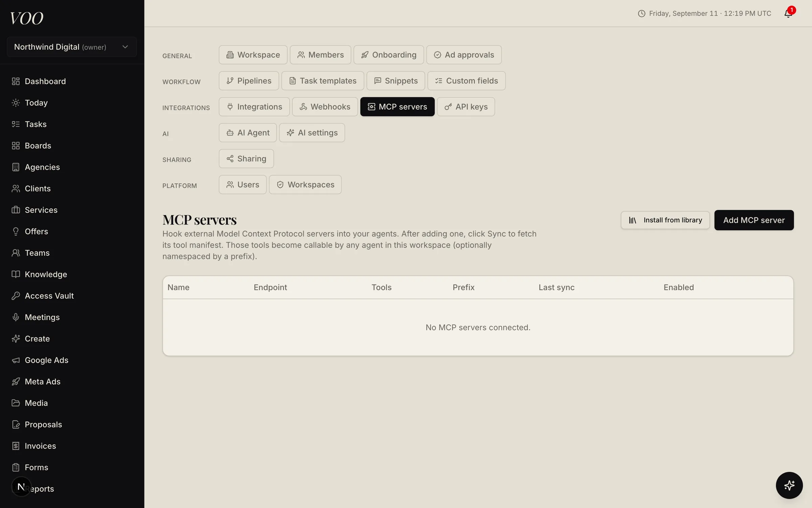Switch to the Integrations tab
Viewport: 812px width, 508px height.
click(254, 107)
